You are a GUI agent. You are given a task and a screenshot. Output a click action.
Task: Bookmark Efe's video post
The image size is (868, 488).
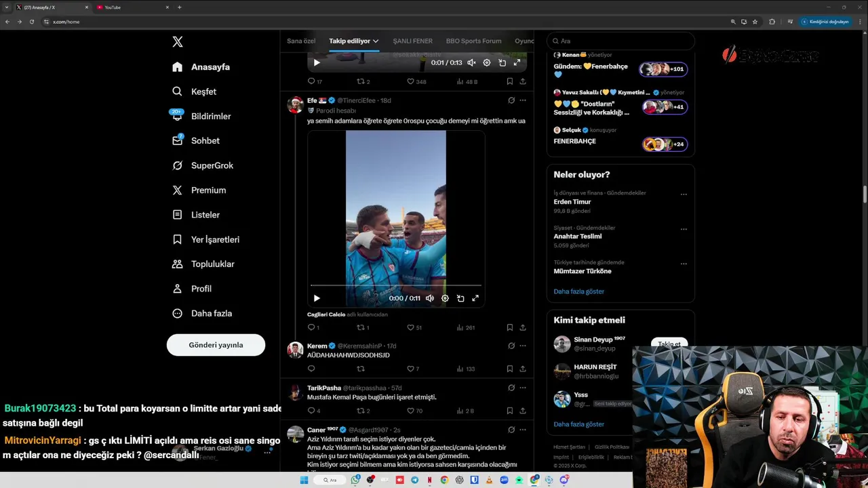click(510, 327)
